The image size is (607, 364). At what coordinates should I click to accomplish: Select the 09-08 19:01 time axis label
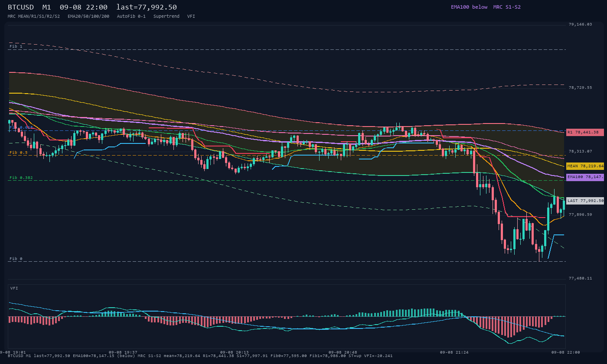pos(14,352)
